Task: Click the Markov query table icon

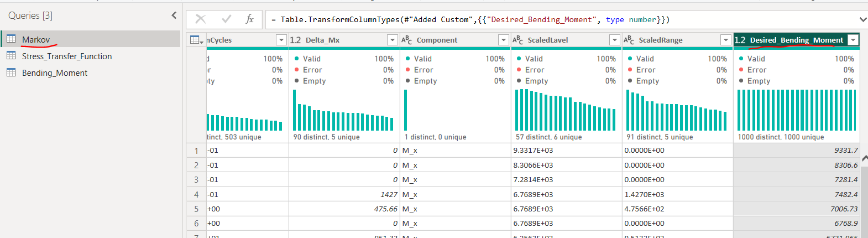Action: click(x=11, y=39)
